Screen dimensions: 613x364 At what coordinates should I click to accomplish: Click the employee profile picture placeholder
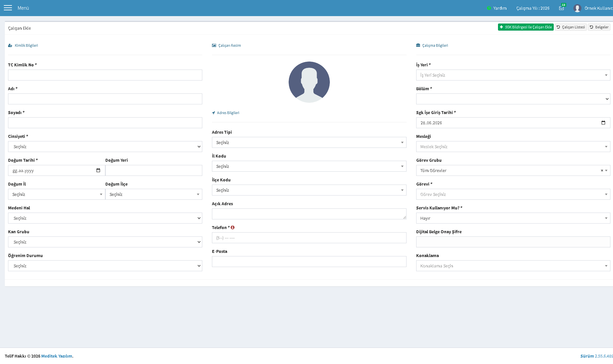[309, 82]
